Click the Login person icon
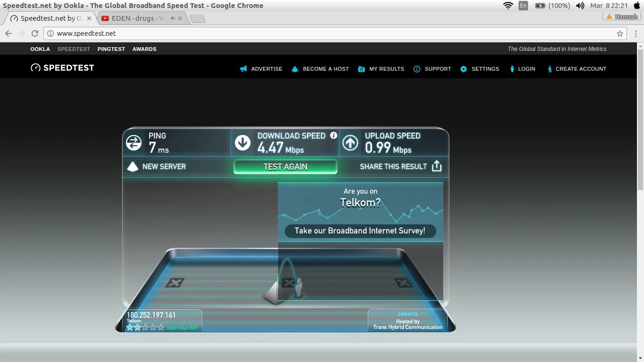 click(x=512, y=69)
